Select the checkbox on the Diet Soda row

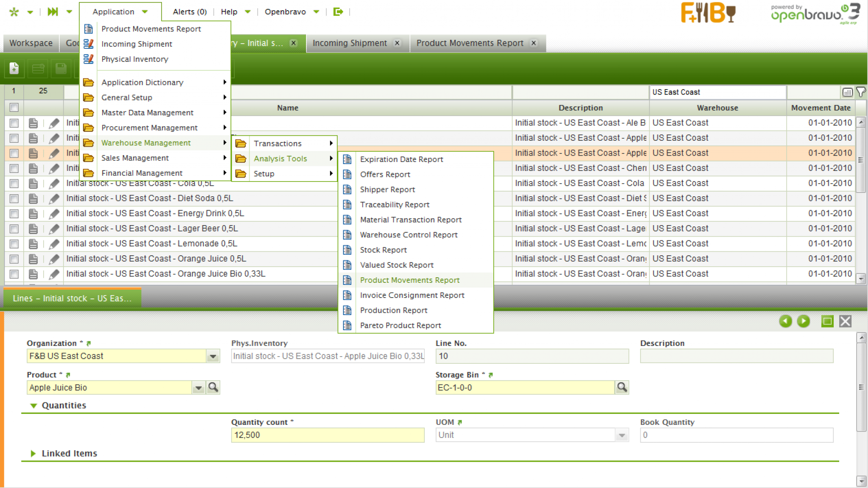point(14,198)
